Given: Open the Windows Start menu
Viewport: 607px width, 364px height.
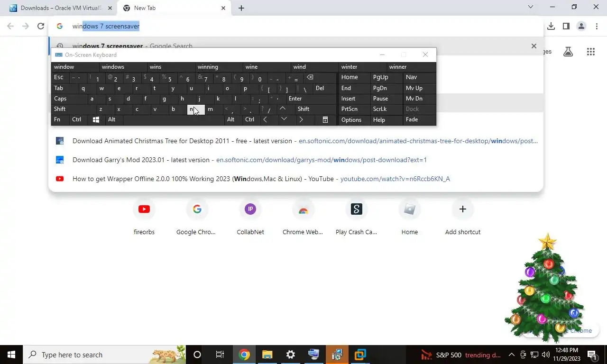Looking at the screenshot, I should [x=11, y=355].
